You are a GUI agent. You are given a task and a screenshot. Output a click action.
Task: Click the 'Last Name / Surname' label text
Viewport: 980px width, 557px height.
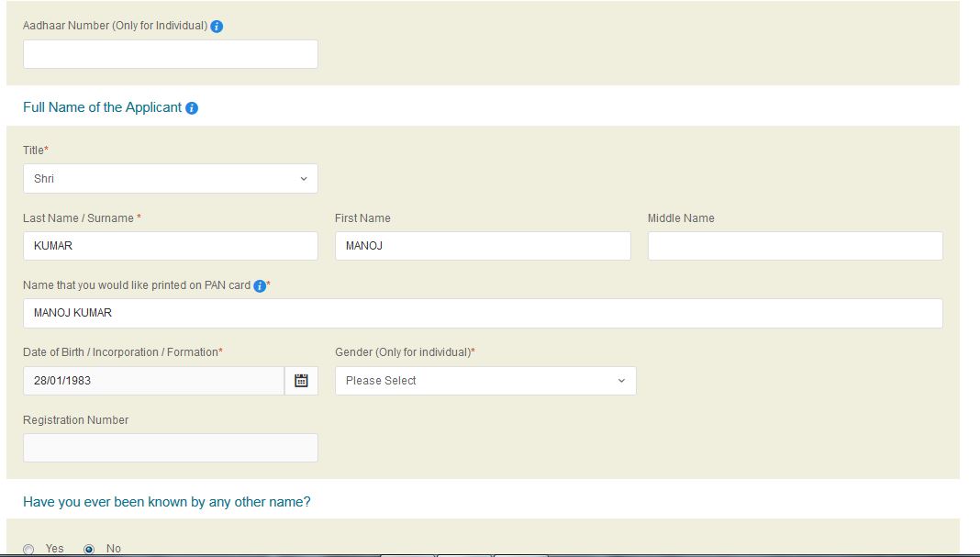coord(78,218)
